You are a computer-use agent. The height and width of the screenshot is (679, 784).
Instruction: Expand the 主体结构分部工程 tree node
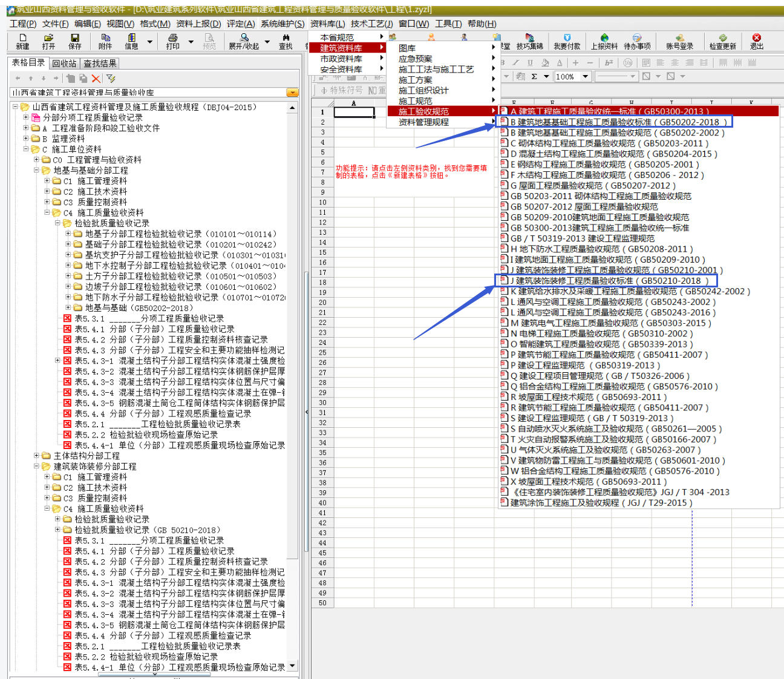(x=36, y=456)
